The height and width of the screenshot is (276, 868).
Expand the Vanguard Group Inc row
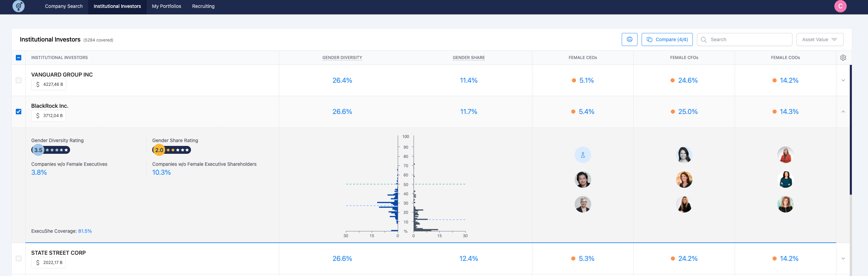843,80
